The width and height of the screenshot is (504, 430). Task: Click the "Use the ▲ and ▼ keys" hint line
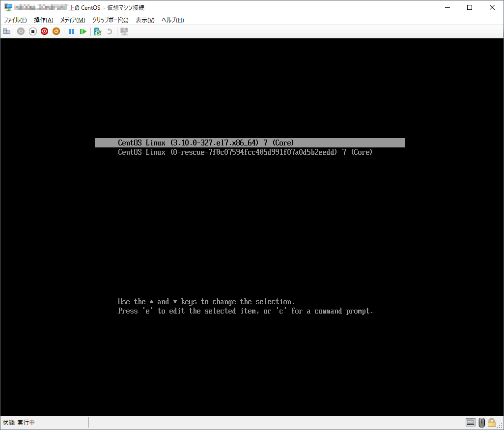[206, 302]
